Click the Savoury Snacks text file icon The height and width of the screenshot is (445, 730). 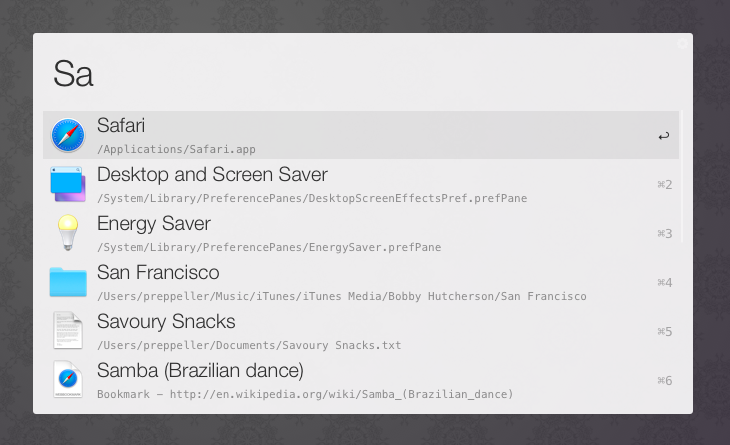(x=68, y=331)
